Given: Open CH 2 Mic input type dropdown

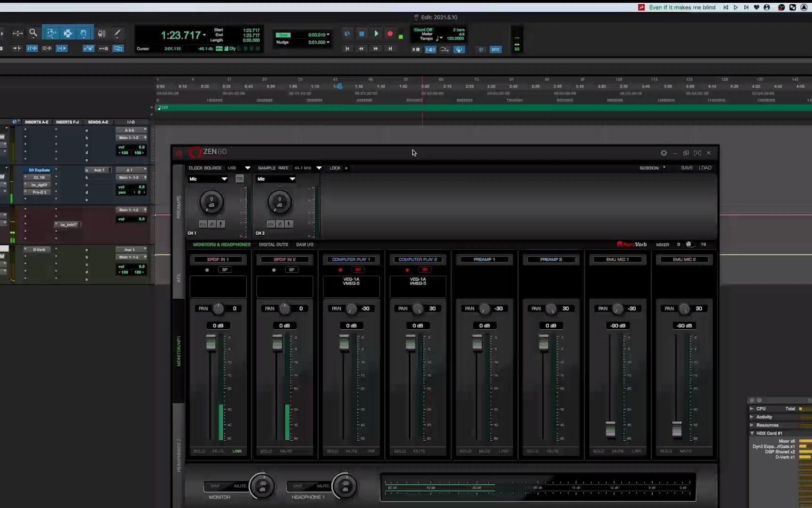Looking at the screenshot, I should 276,179.
